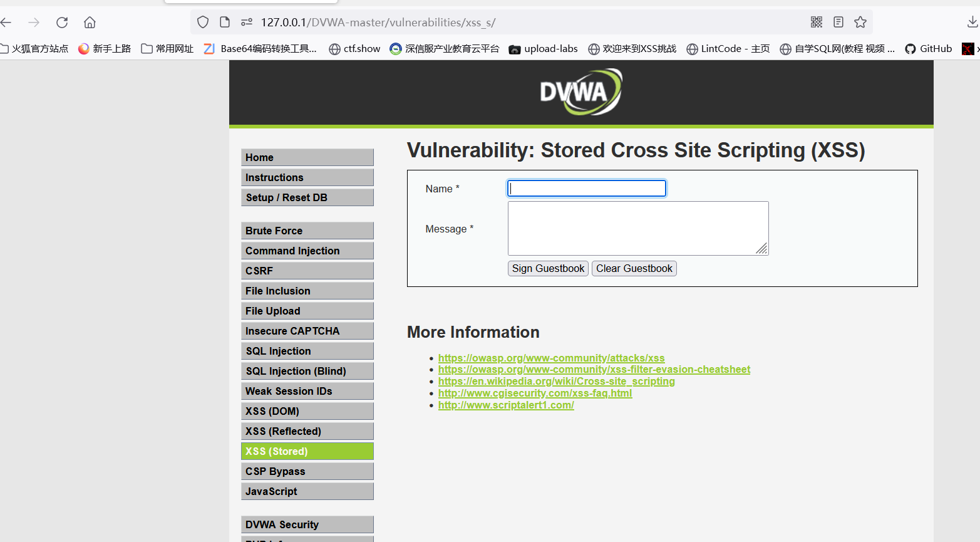Screen dimensions: 980x542
Task: Click the shield tracking protection icon
Action: click(x=202, y=21)
